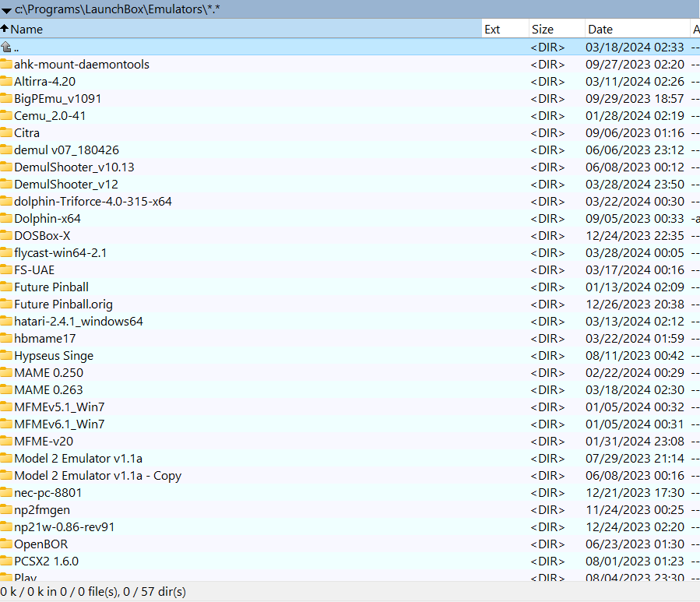Click the MAME 0.263 folder name
The width and height of the screenshot is (700, 602).
click(48, 390)
